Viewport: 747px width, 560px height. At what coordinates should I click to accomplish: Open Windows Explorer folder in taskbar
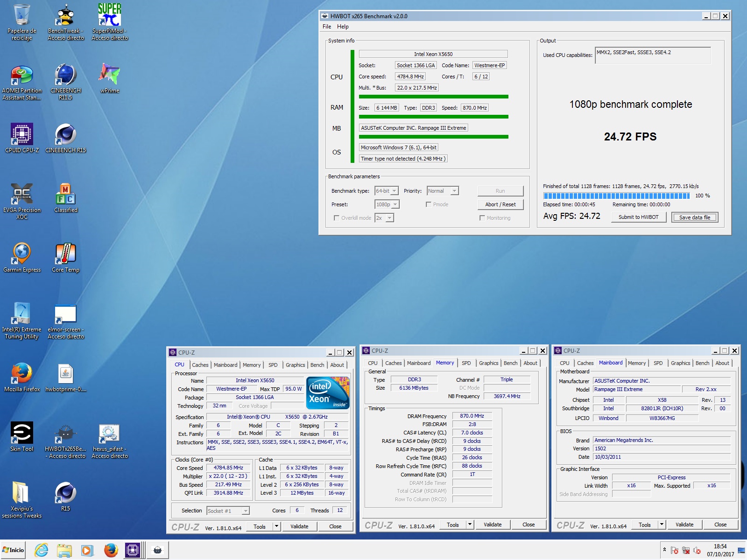tap(64, 550)
